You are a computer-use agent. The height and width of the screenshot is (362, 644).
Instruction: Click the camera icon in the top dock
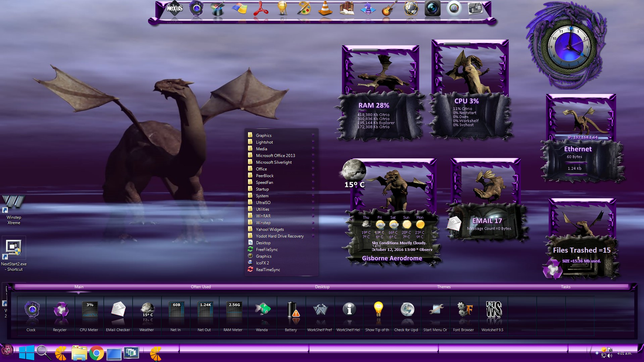click(x=432, y=8)
